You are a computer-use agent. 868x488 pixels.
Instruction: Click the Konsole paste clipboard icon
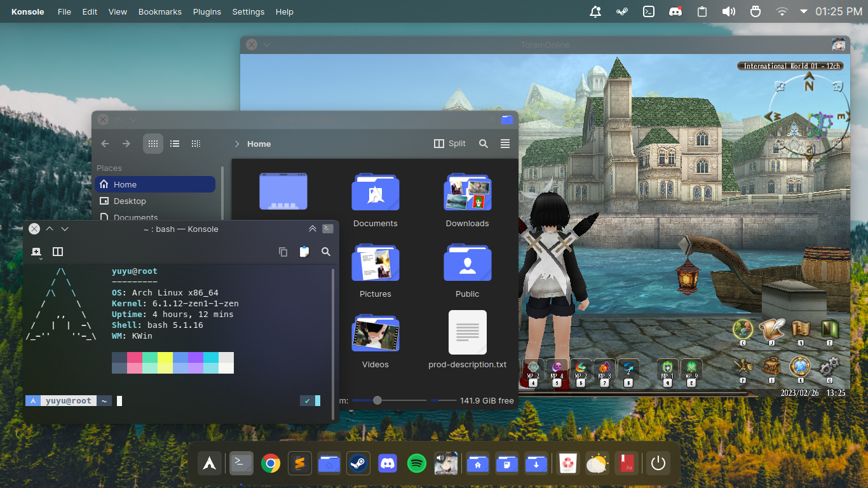click(304, 252)
